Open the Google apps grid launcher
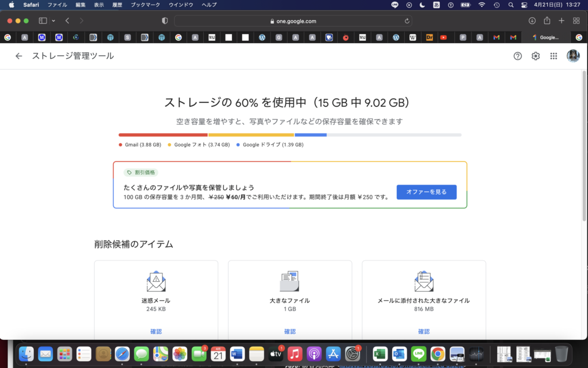This screenshot has width=588, height=368. click(554, 56)
